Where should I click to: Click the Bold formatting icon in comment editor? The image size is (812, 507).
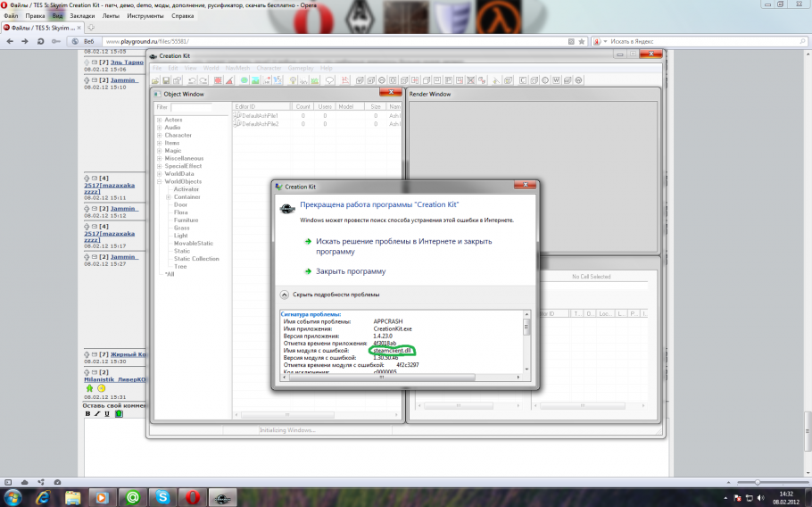[x=87, y=413]
